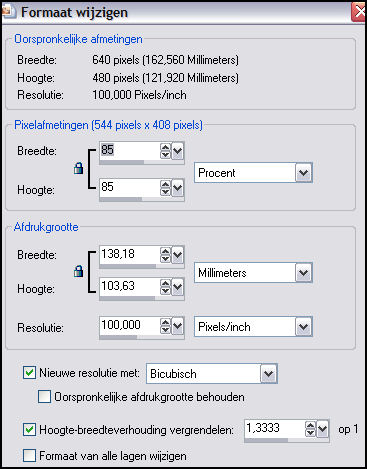
Task: Click the Oorspronkelijke afmetingen heading
Action: pos(78,39)
